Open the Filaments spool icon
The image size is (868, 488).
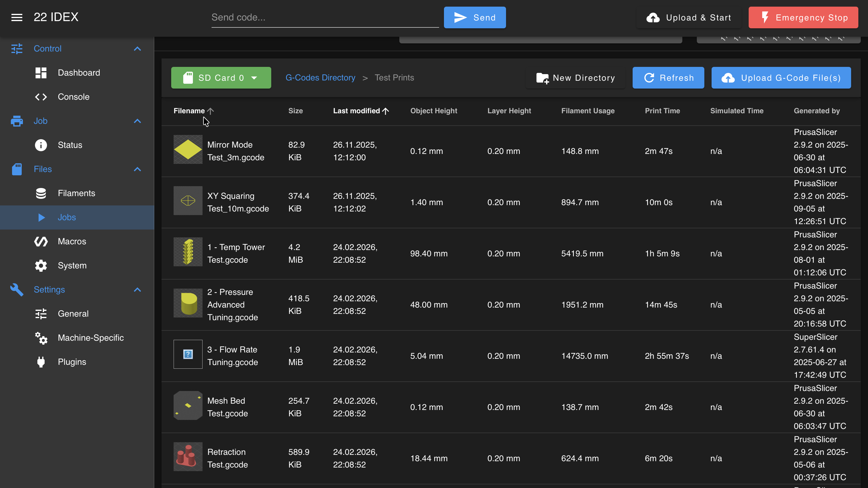tap(41, 193)
